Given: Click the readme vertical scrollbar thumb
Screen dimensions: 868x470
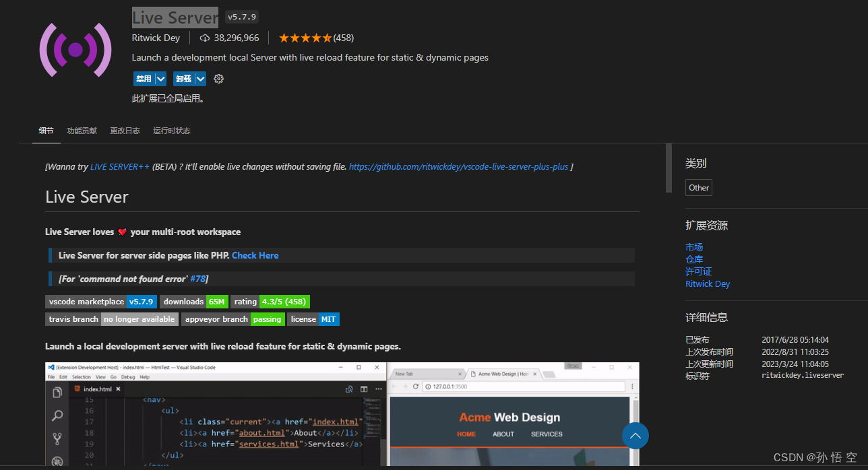Looking at the screenshot, I should (669, 168).
